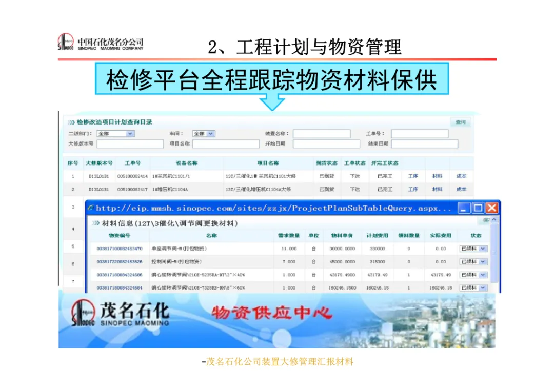Open 状态 dropdown for 7328RB-DH row
The image size is (554, 392).
coord(473,288)
